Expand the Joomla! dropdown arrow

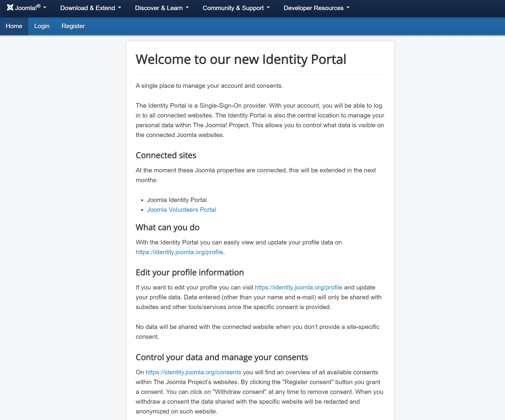coord(45,8)
